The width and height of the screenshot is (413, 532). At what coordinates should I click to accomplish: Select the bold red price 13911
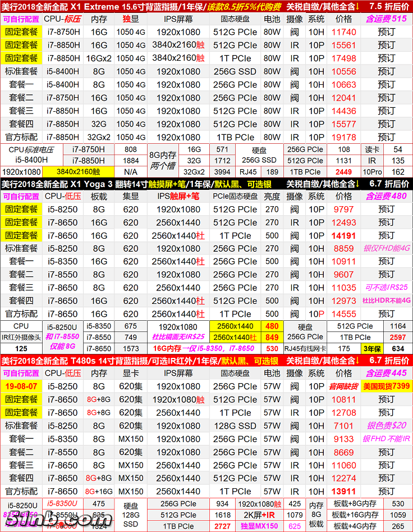tap(343, 491)
